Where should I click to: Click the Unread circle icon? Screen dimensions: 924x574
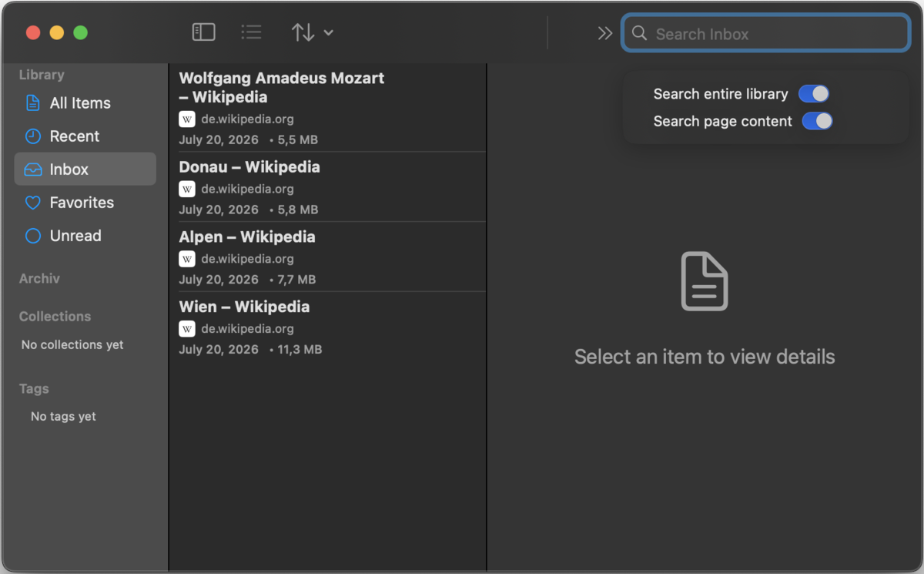[32, 236]
